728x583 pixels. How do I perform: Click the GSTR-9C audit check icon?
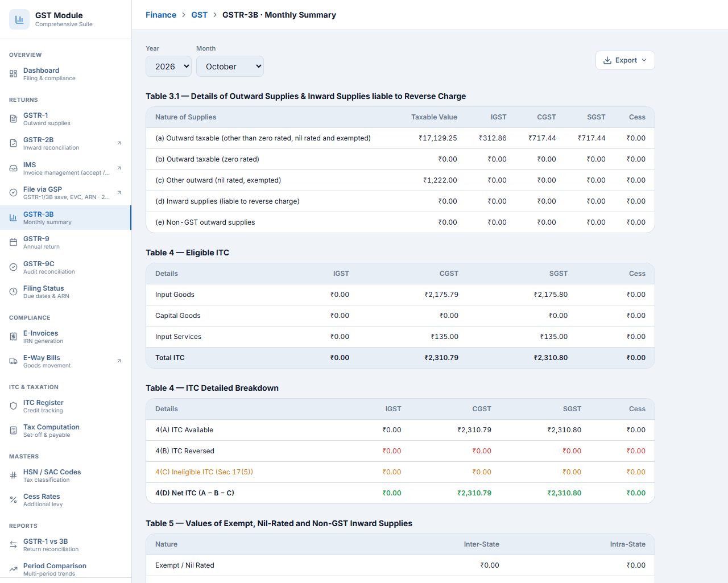13,267
